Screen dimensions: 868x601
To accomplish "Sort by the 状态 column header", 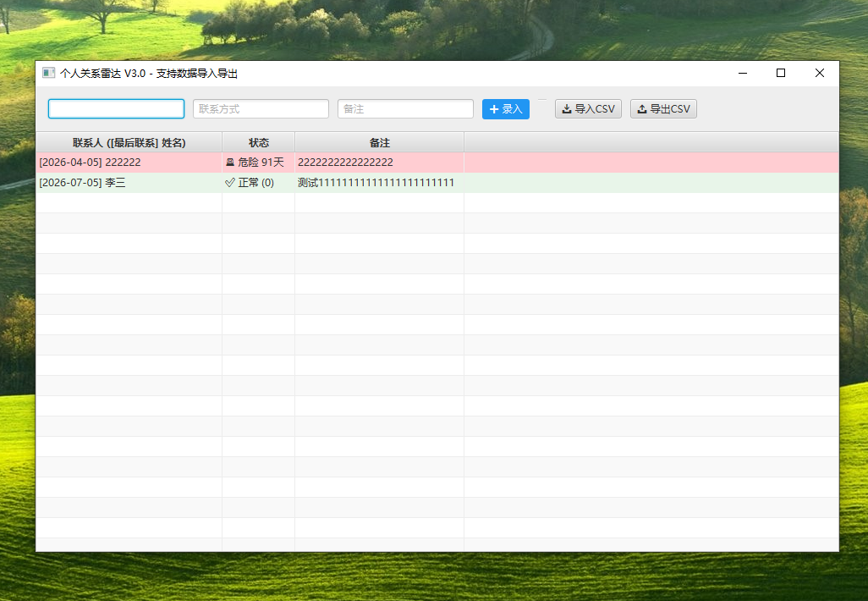I will point(259,142).
